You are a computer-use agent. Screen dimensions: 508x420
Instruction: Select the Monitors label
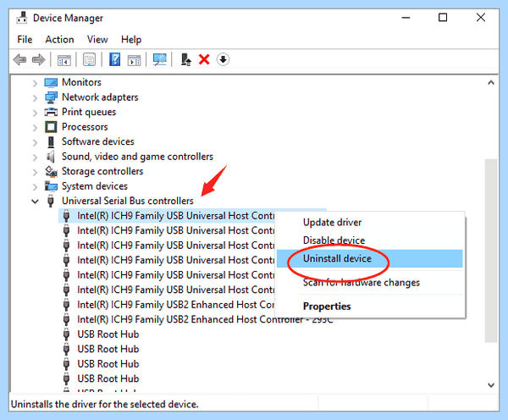(81, 82)
